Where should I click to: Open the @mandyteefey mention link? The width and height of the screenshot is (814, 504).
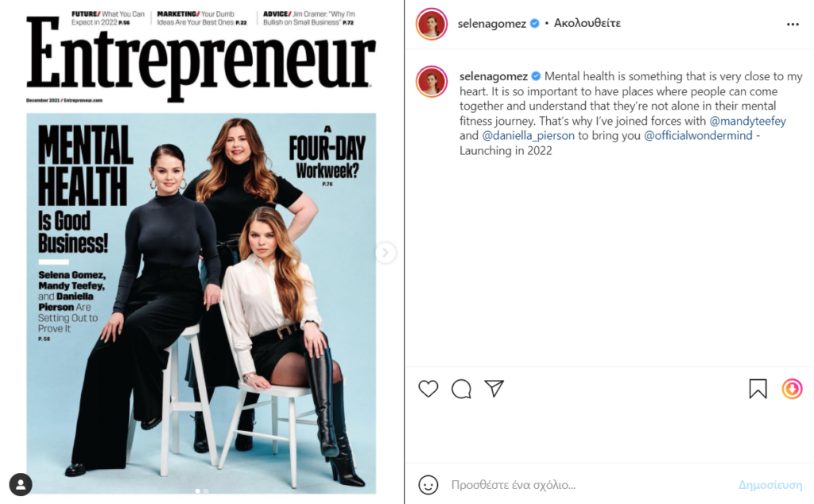tap(747, 121)
